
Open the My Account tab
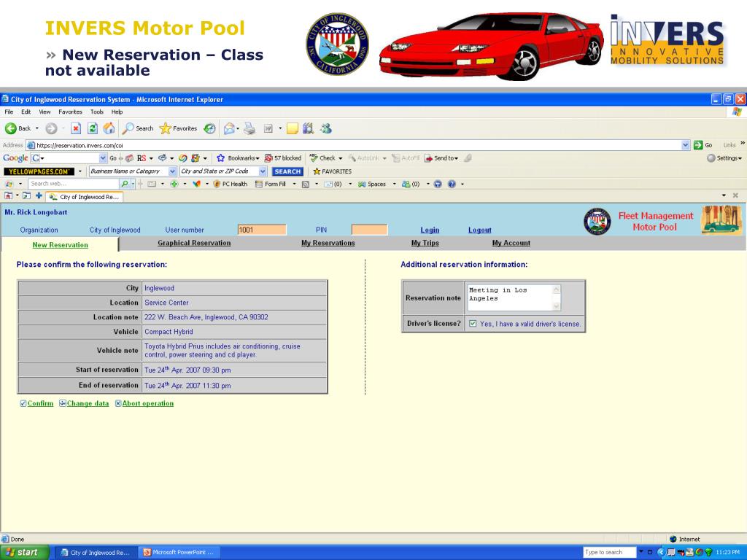[511, 243]
